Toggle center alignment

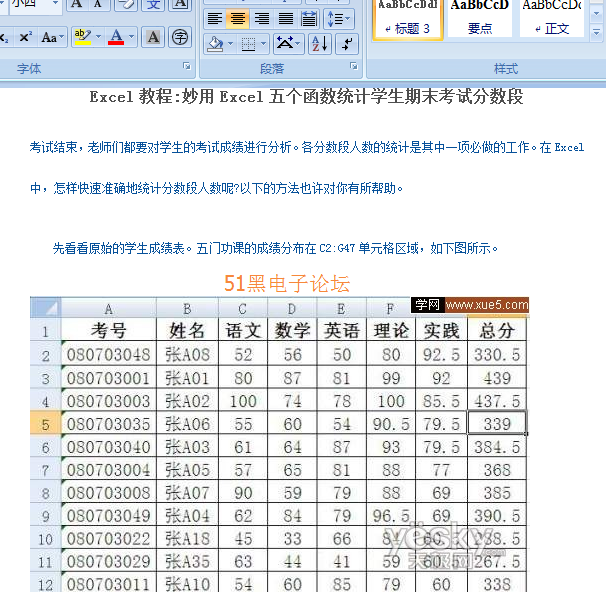(238, 18)
